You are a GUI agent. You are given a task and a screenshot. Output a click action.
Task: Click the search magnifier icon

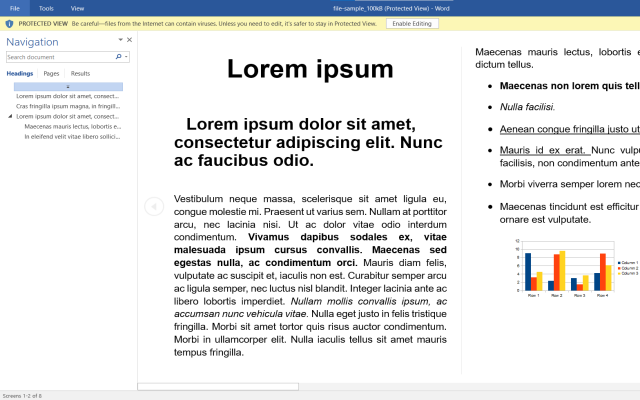tap(120, 57)
